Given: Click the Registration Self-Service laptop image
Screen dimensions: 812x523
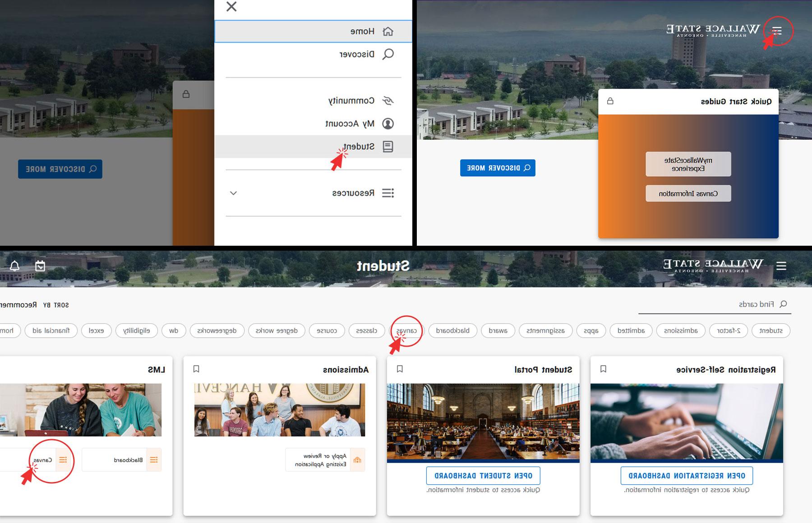Looking at the screenshot, I should (x=687, y=422).
